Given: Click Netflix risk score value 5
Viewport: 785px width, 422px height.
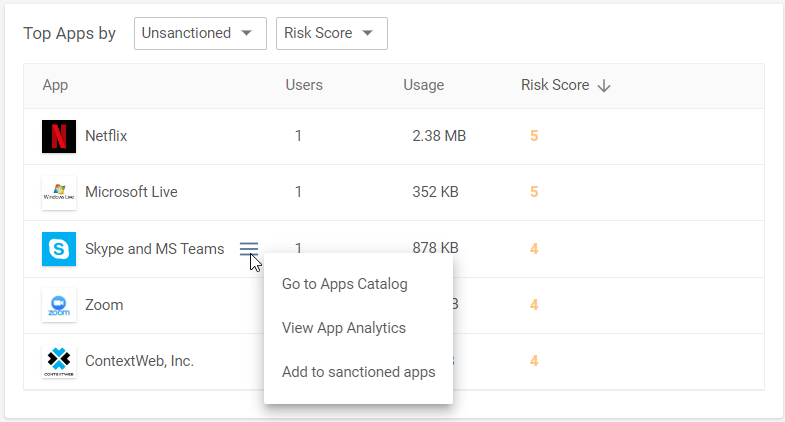Looking at the screenshot, I should (x=534, y=136).
